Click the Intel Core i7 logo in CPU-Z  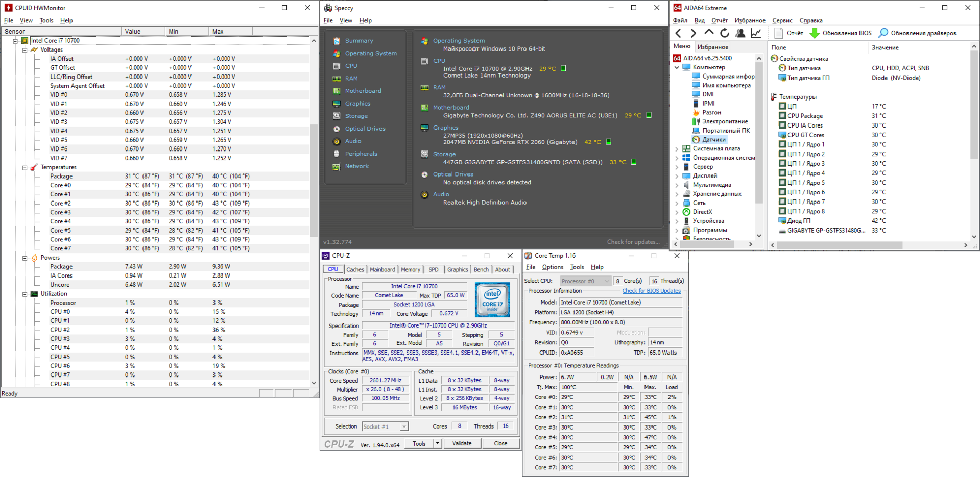pyautogui.click(x=492, y=300)
